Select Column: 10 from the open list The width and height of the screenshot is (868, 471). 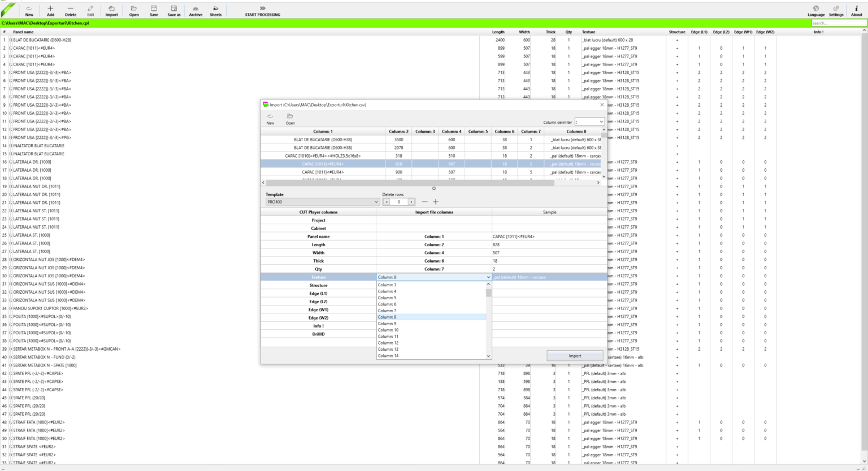[x=388, y=330]
